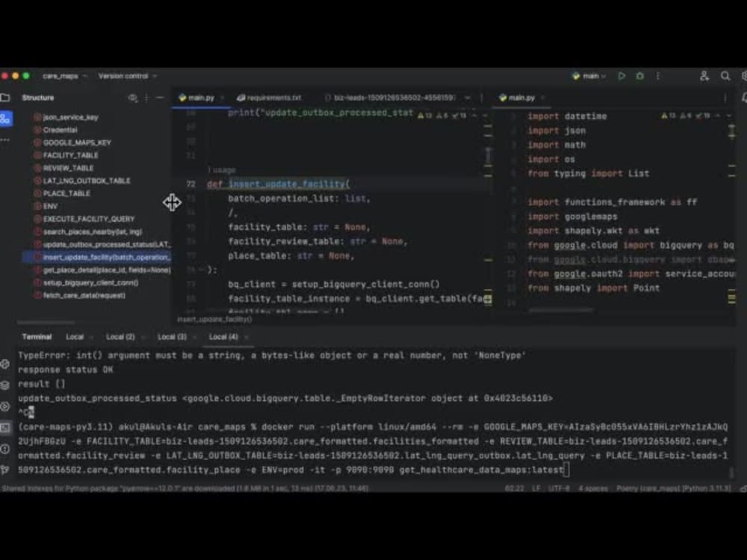The width and height of the screenshot is (747, 560).
Task: Open Search Everywhere magnifier icon
Action: [x=725, y=75]
